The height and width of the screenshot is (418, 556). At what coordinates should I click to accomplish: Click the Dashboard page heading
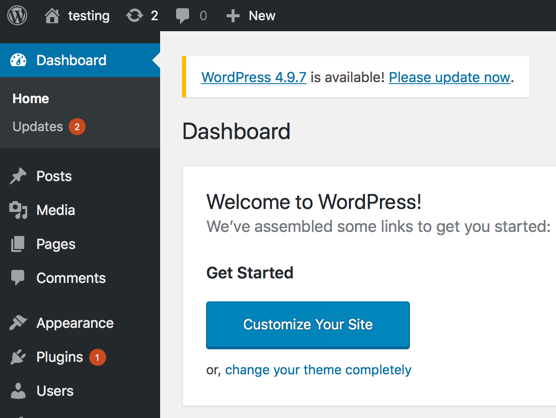click(x=236, y=132)
